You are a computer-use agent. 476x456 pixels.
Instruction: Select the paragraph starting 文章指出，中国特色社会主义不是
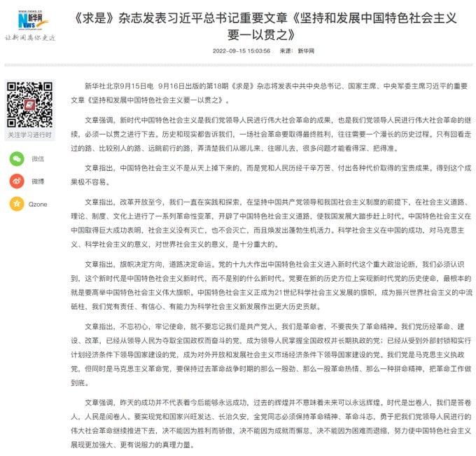pyautogui.click(x=271, y=175)
